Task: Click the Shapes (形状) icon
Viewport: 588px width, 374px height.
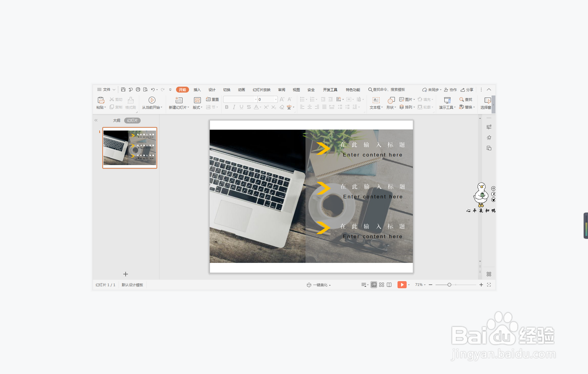Action: [x=391, y=100]
